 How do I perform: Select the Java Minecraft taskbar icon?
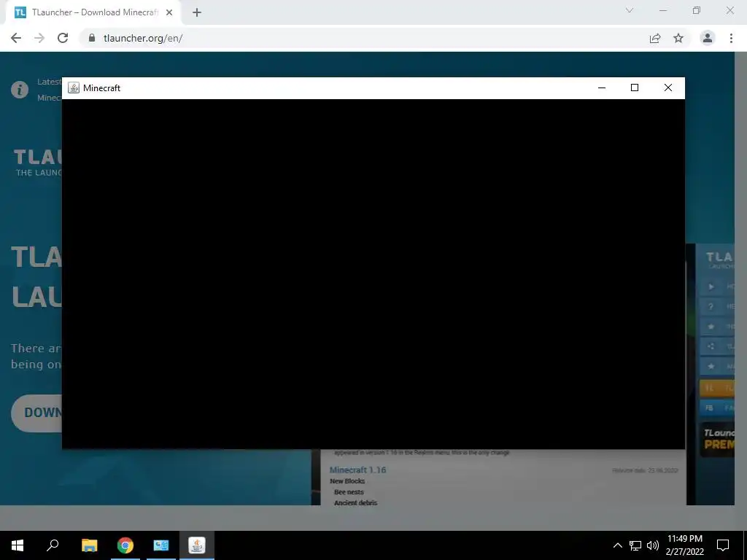(197, 545)
